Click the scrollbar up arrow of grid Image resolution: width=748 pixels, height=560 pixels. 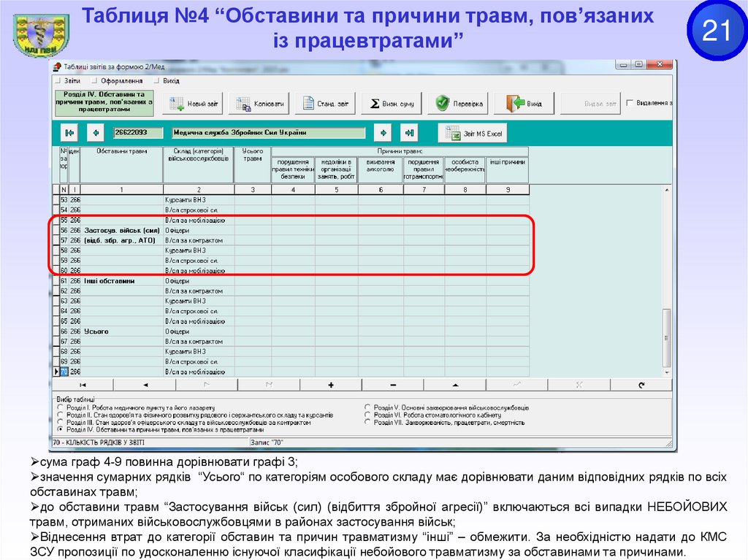[667, 190]
